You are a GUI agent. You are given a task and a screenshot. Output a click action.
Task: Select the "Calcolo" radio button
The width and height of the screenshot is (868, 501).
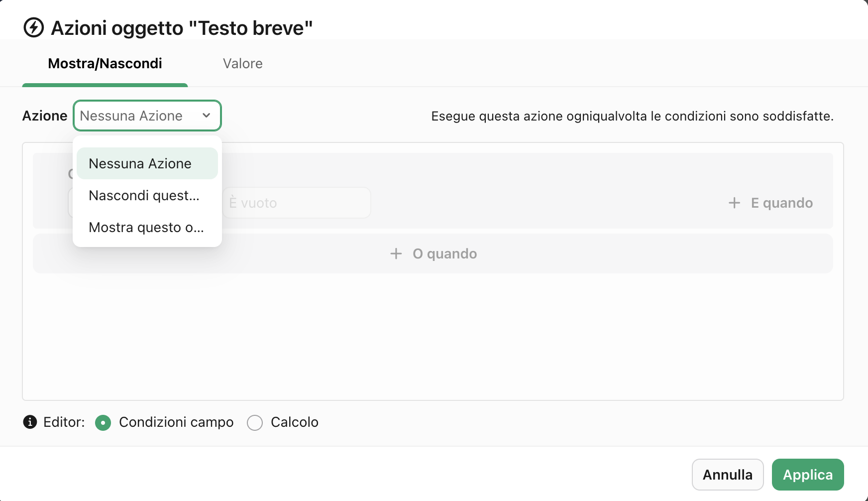pyautogui.click(x=255, y=423)
